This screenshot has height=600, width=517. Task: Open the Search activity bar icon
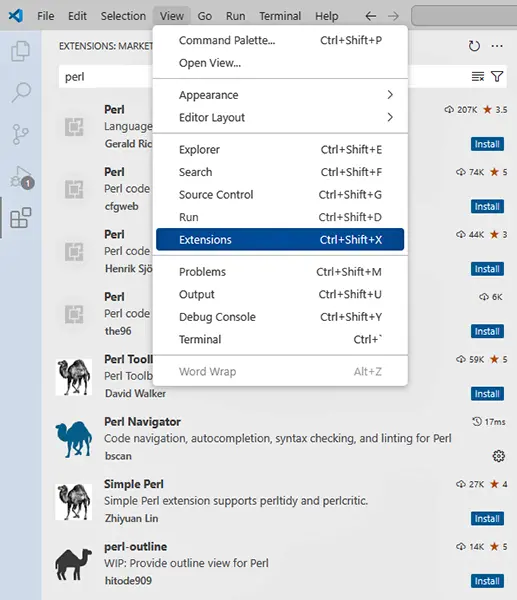pos(20,92)
